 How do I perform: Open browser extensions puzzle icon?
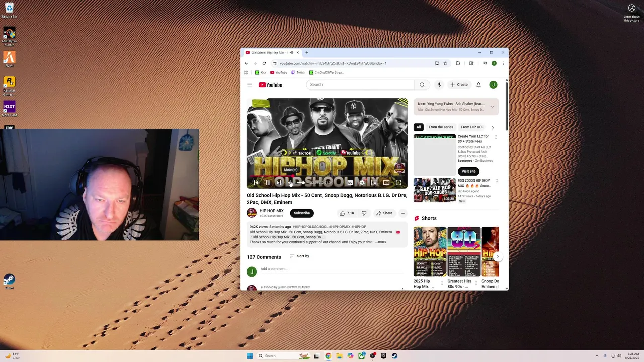click(458, 63)
